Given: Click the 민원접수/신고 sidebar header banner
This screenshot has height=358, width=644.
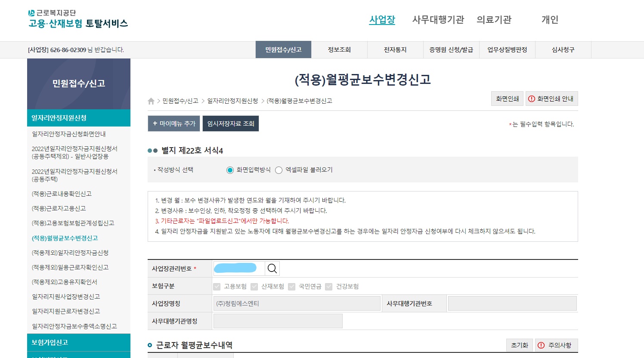Looking at the screenshot, I should (x=79, y=84).
